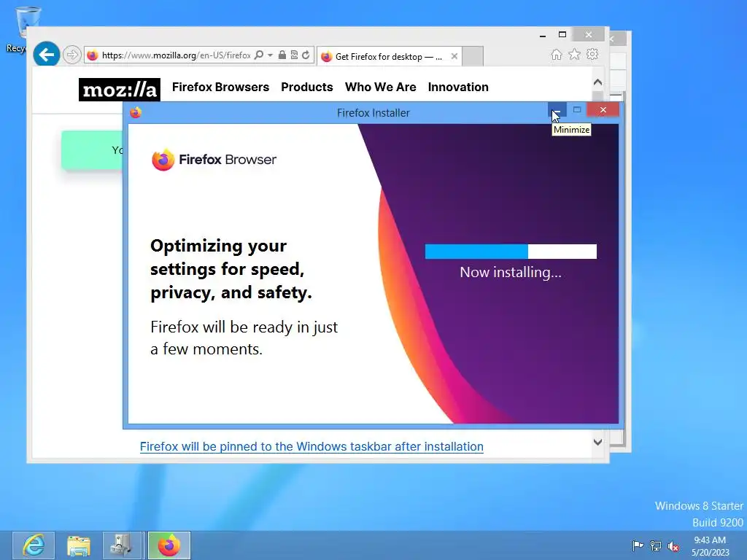747x560 pixels.
Task: Open a new blank tab in Internet Explorer
Action: 473,56
